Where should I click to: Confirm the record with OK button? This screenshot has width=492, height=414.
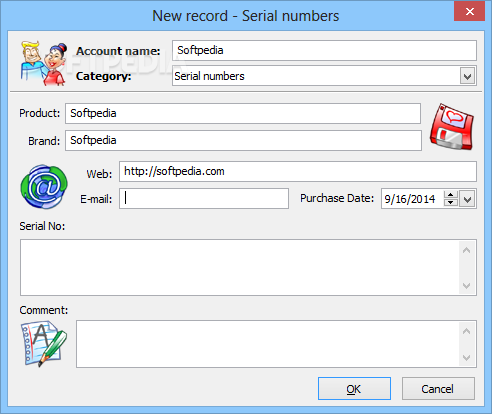(x=354, y=389)
